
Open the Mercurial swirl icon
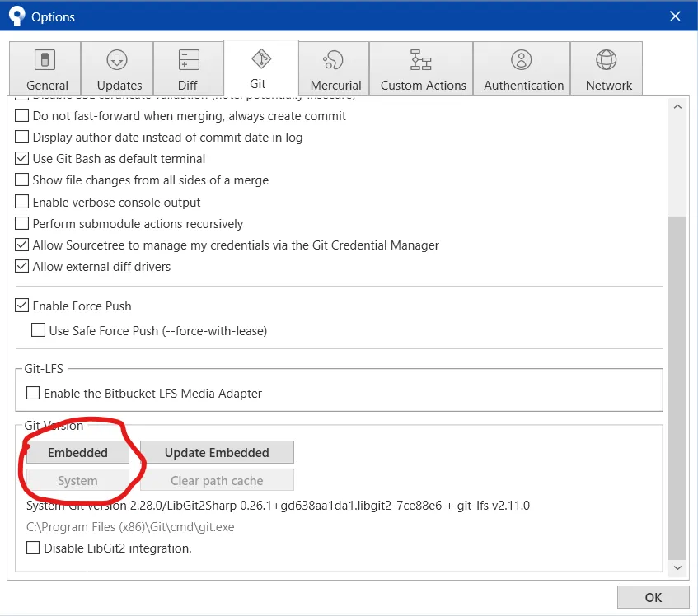[x=334, y=59]
